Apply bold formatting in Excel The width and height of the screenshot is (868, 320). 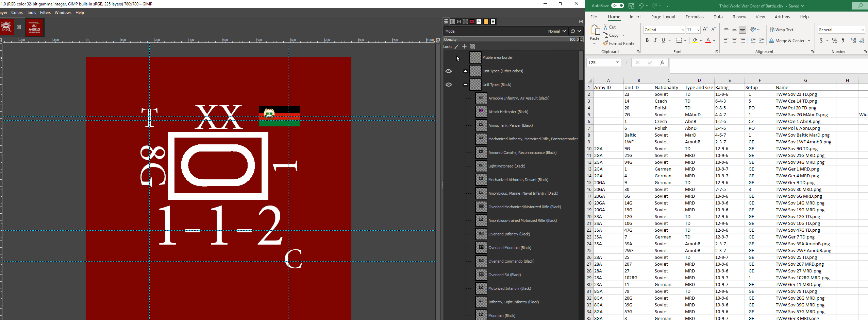tap(647, 40)
